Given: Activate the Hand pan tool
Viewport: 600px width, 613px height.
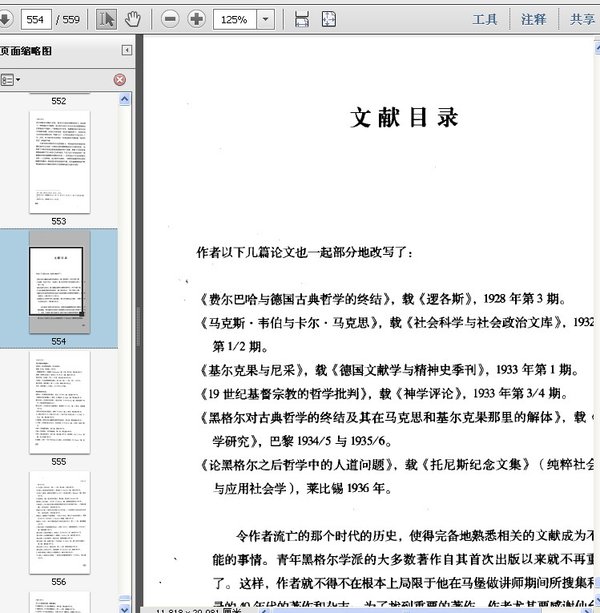Looking at the screenshot, I should [132, 19].
